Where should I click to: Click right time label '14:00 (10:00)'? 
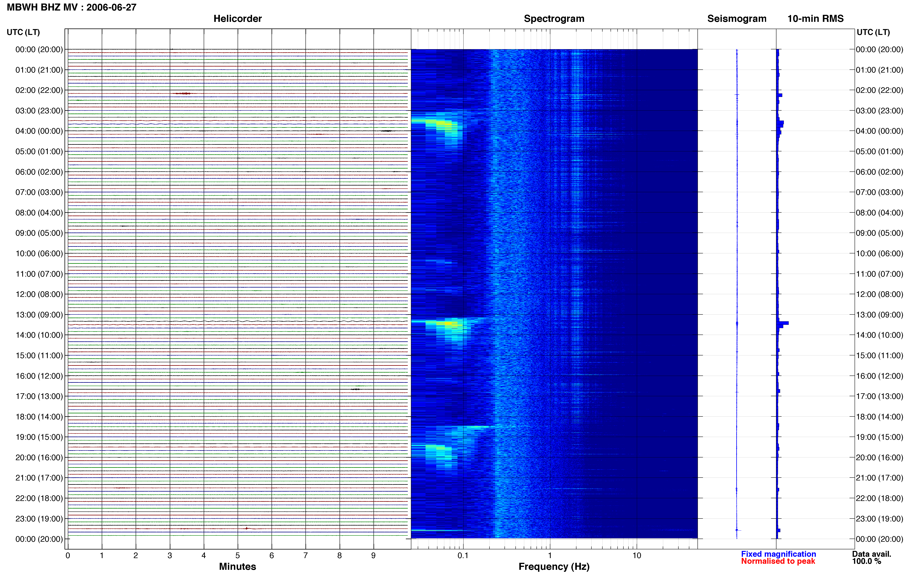879,335
